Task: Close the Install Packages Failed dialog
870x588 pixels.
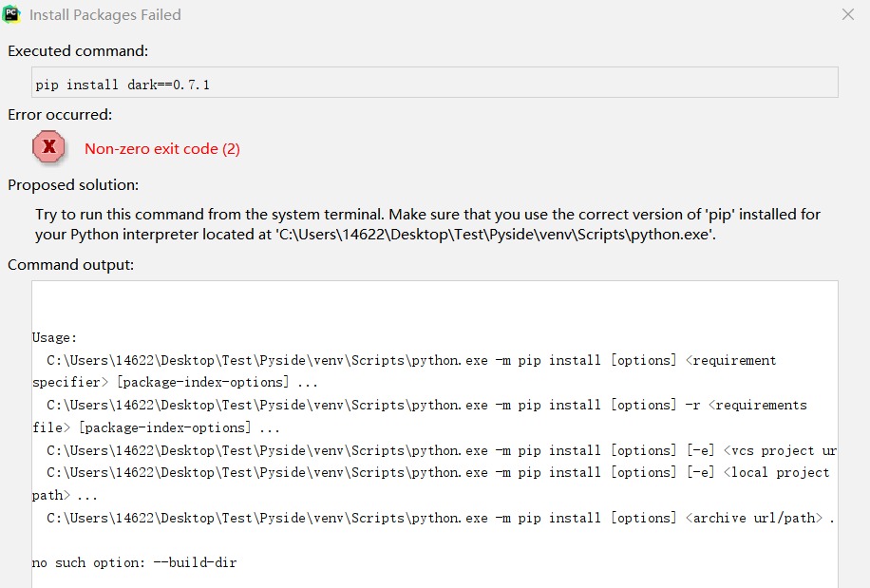Action: 846,13
